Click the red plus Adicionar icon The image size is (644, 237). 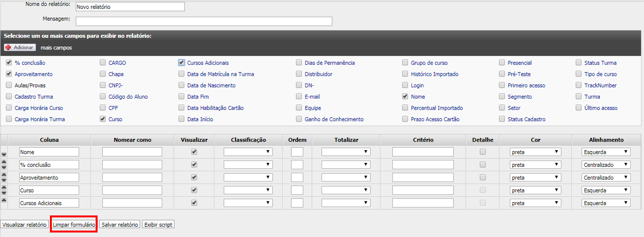[8, 47]
